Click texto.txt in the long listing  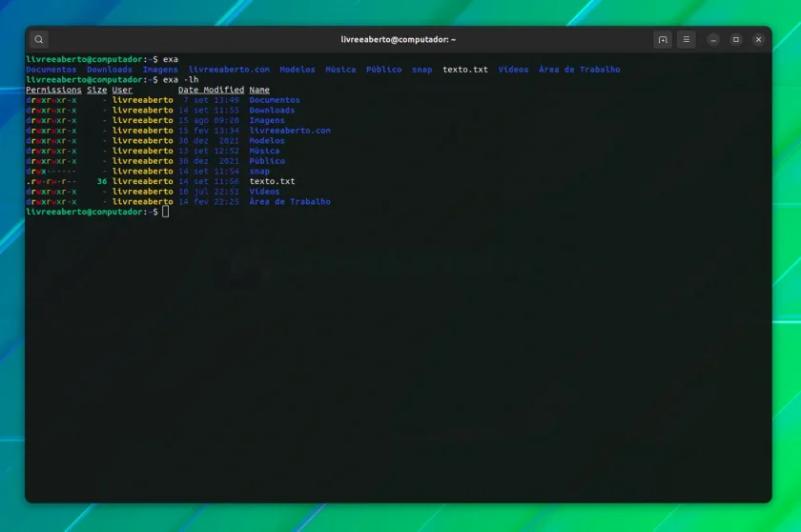point(272,181)
